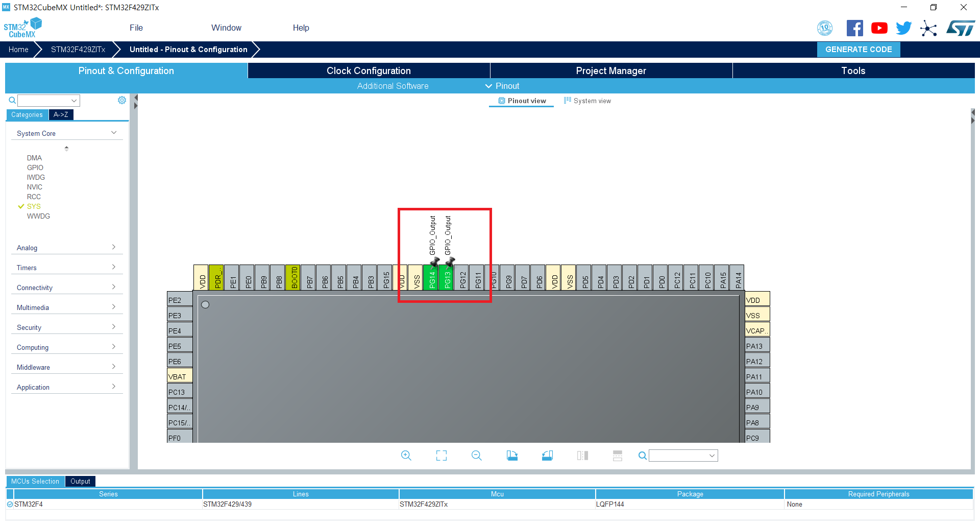Image resolution: width=980 pixels, height=526 pixels.
Task: Click the zoom in magnifier icon
Action: (x=406, y=456)
